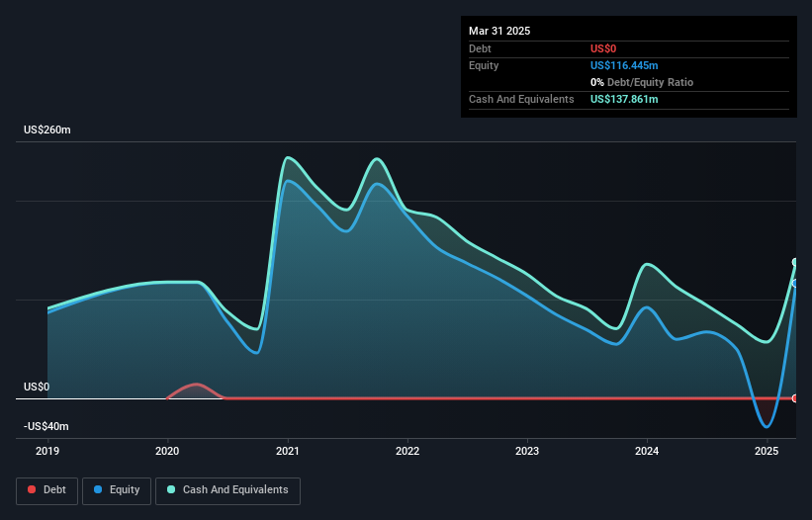Click the US$0 y-axis label
Screen dimensions: 812x520
(37, 387)
